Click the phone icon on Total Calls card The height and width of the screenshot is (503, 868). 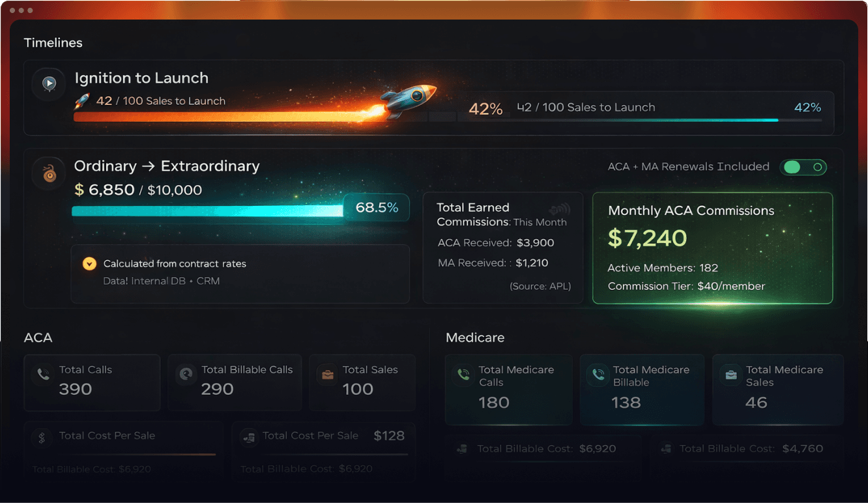(43, 375)
